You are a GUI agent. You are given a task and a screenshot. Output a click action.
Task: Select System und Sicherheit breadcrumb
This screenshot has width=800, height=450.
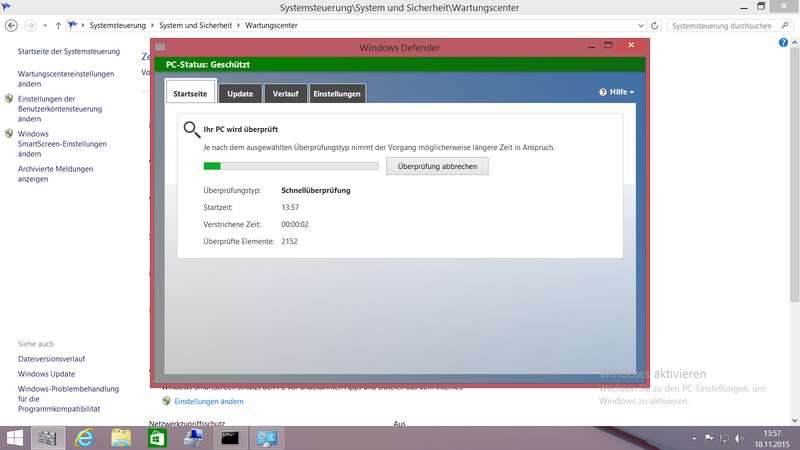195,26
